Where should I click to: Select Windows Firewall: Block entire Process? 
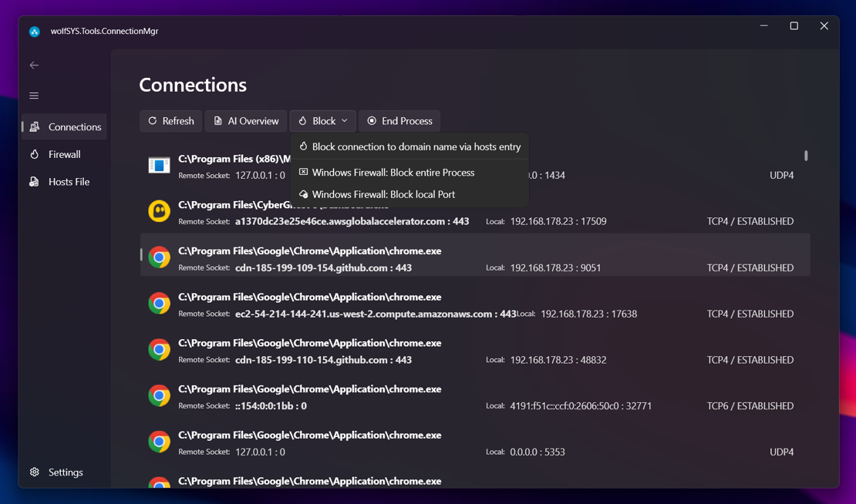tap(393, 173)
